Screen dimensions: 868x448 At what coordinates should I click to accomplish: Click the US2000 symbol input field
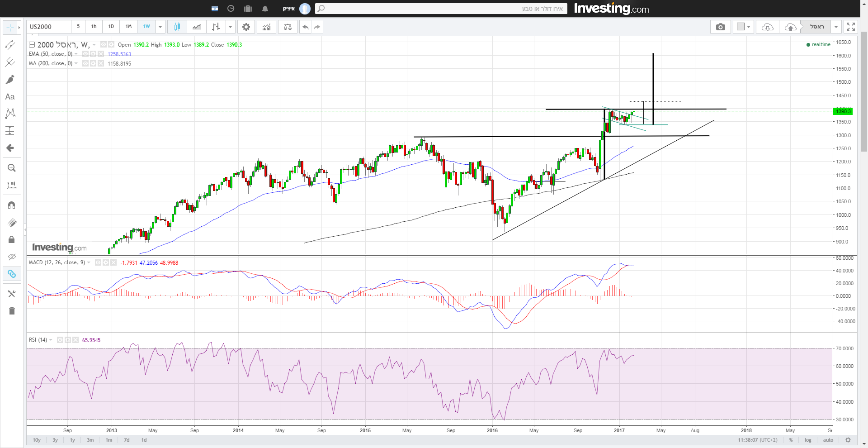point(49,27)
